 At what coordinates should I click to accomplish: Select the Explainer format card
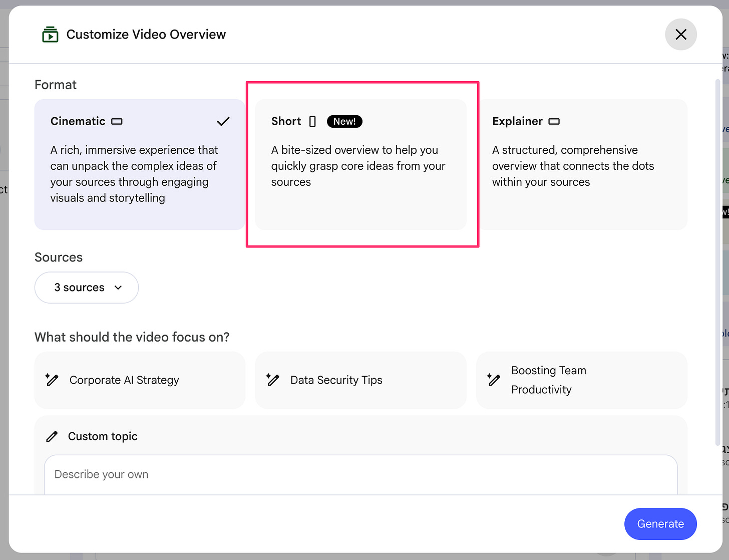point(582,164)
